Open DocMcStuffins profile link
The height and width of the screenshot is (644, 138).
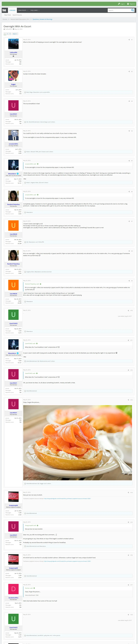[14, 598]
